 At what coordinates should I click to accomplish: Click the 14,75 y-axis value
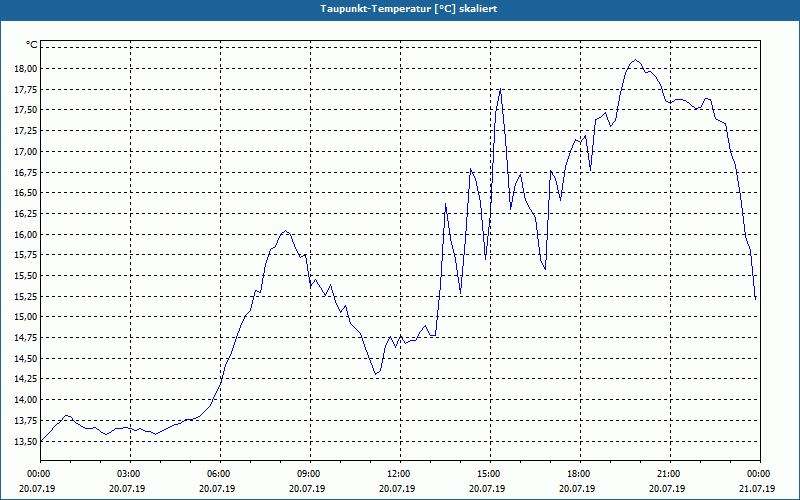click(x=26, y=338)
